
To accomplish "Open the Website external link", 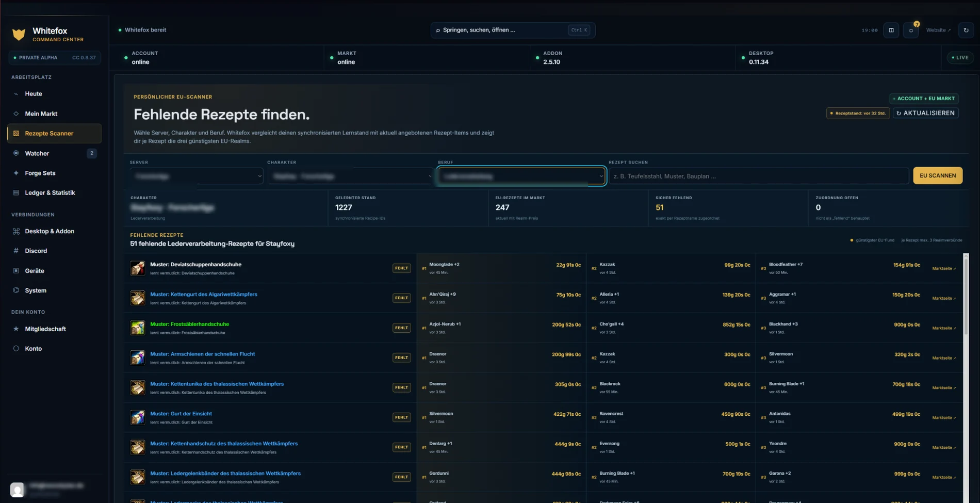I will click(x=938, y=30).
